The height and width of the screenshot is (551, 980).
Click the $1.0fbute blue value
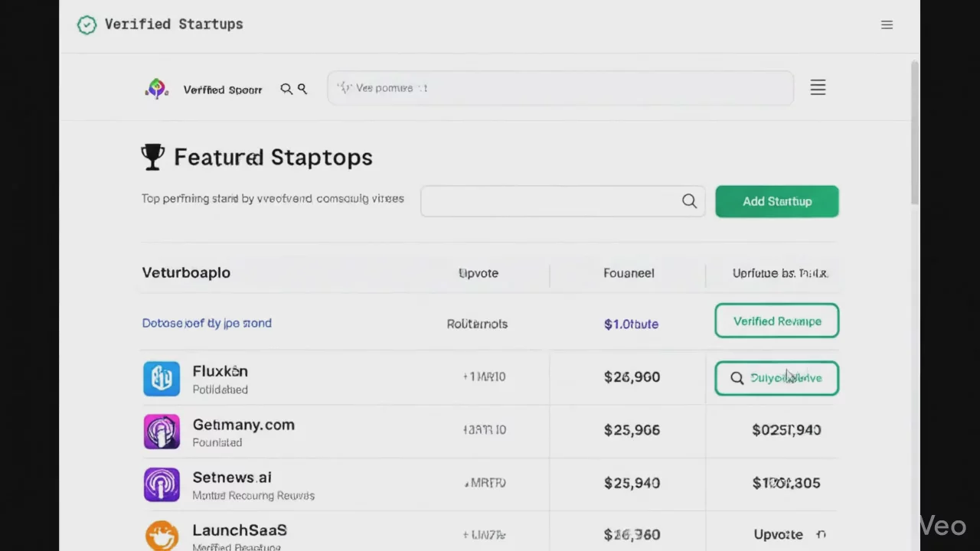[x=631, y=324]
